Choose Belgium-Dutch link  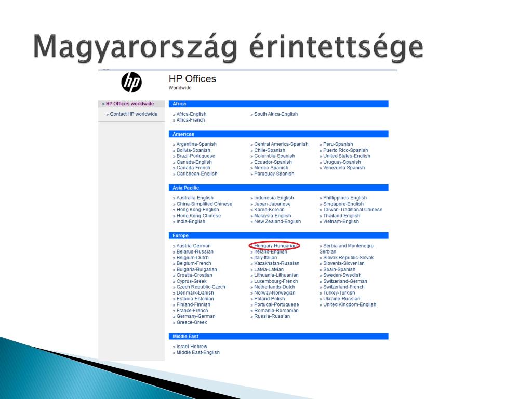click(192, 258)
